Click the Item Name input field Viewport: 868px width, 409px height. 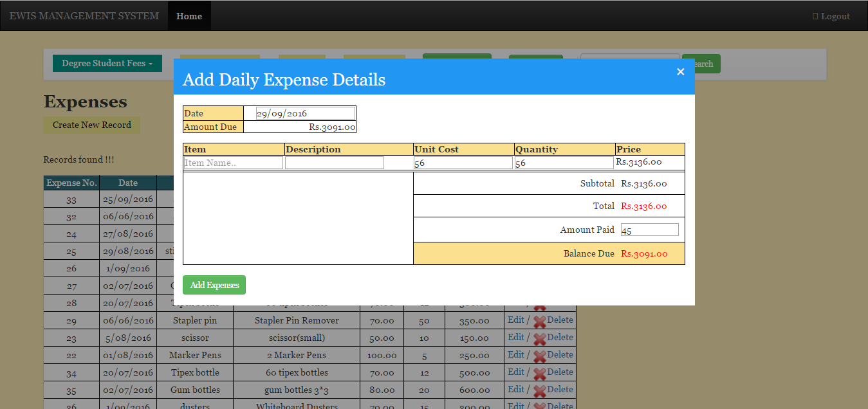click(233, 162)
